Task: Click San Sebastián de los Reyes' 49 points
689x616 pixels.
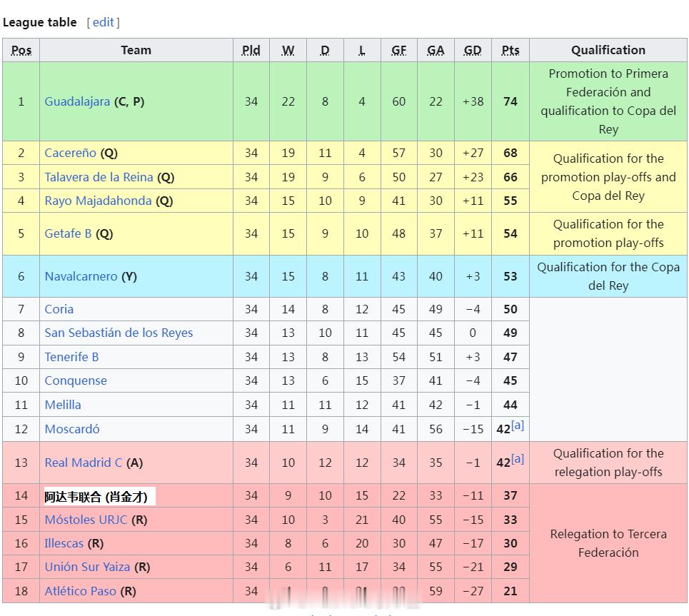Action: 511,333
